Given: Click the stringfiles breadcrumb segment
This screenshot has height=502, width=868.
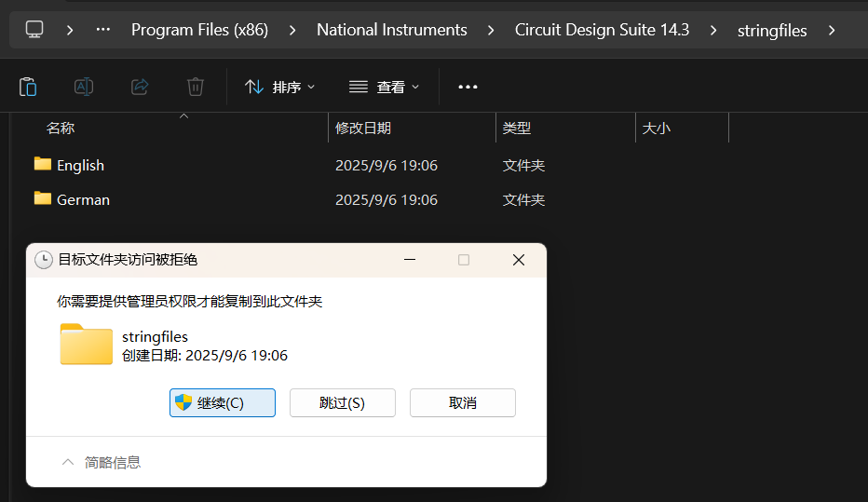Looking at the screenshot, I should click(x=772, y=31).
